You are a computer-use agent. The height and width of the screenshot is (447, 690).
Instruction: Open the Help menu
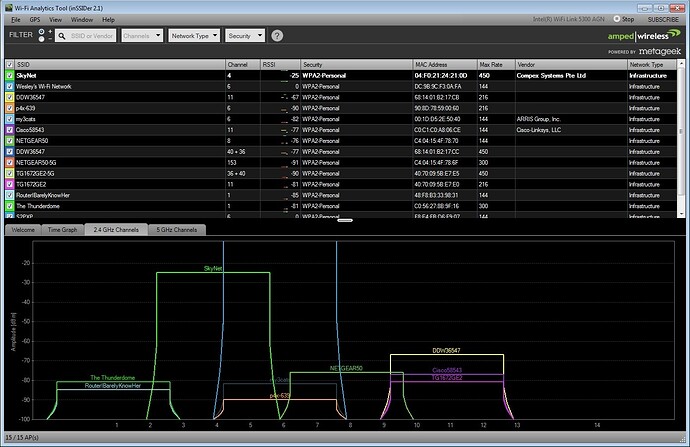(x=108, y=19)
